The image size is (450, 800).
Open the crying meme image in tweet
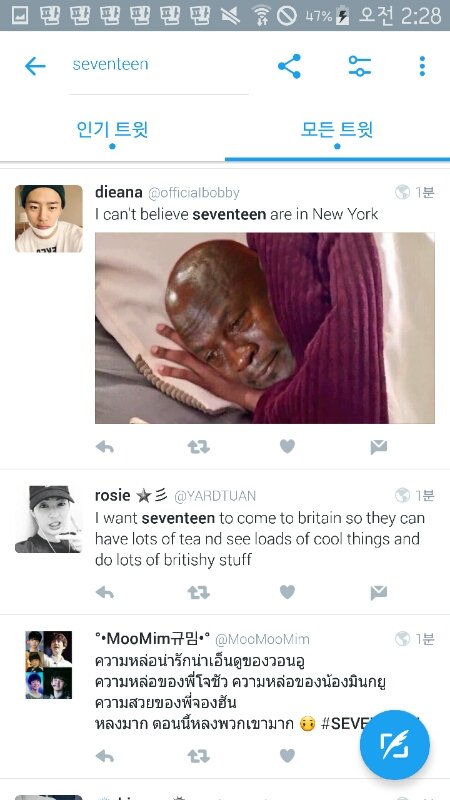tap(265, 328)
